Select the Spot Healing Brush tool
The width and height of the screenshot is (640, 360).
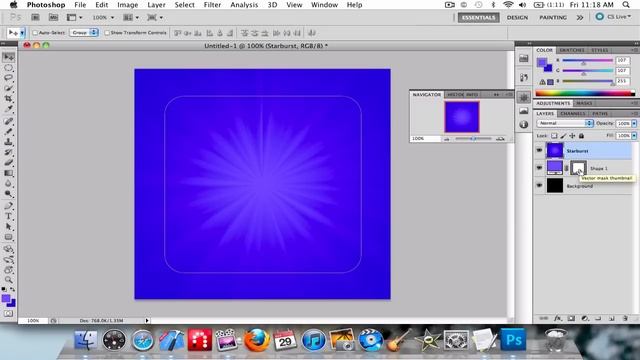(9, 121)
